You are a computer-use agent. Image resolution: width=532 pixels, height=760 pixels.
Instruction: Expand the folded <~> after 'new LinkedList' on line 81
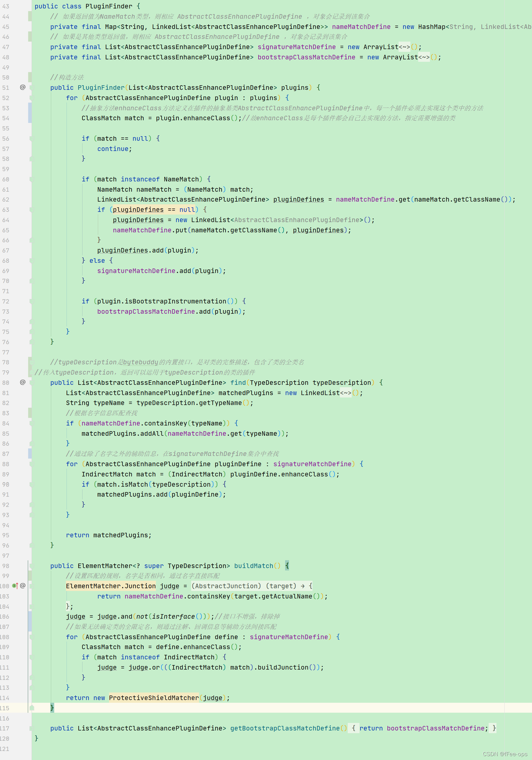[346, 393]
